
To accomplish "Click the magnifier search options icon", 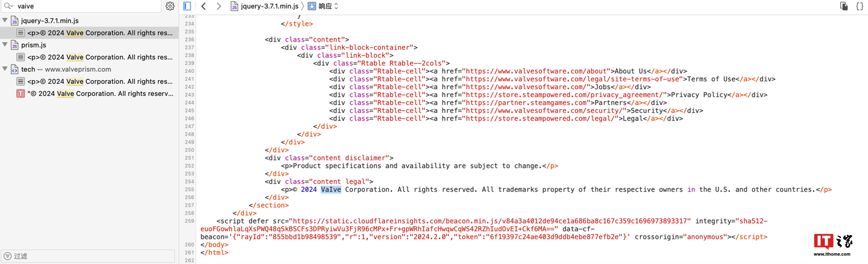I will [x=8, y=6].
